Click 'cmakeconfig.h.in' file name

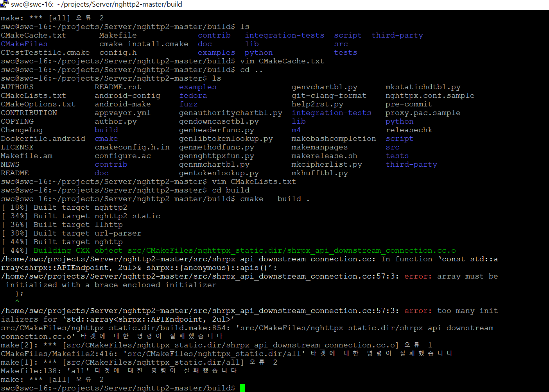point(132,147)
